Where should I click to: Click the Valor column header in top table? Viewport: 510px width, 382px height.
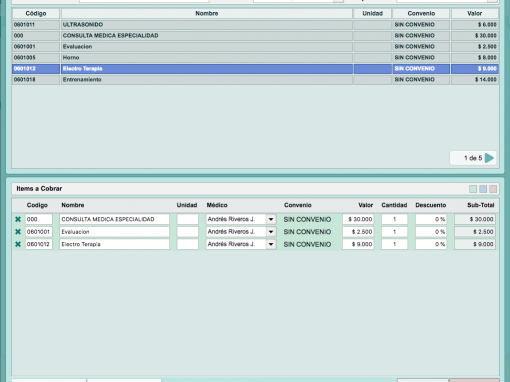(475, 13)
